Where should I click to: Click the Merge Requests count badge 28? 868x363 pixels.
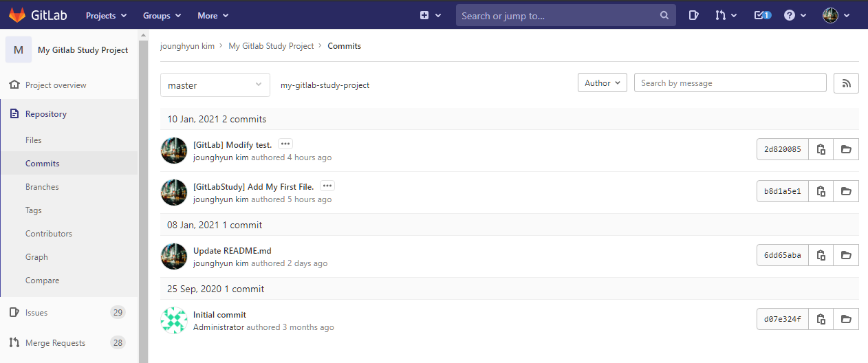118,342
